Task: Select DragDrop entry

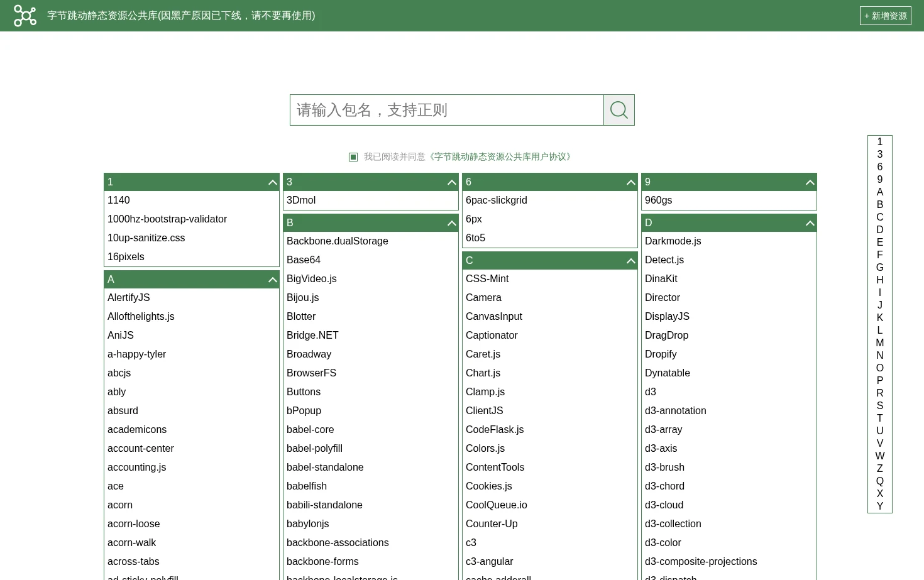Action: [x=667, y=336]
